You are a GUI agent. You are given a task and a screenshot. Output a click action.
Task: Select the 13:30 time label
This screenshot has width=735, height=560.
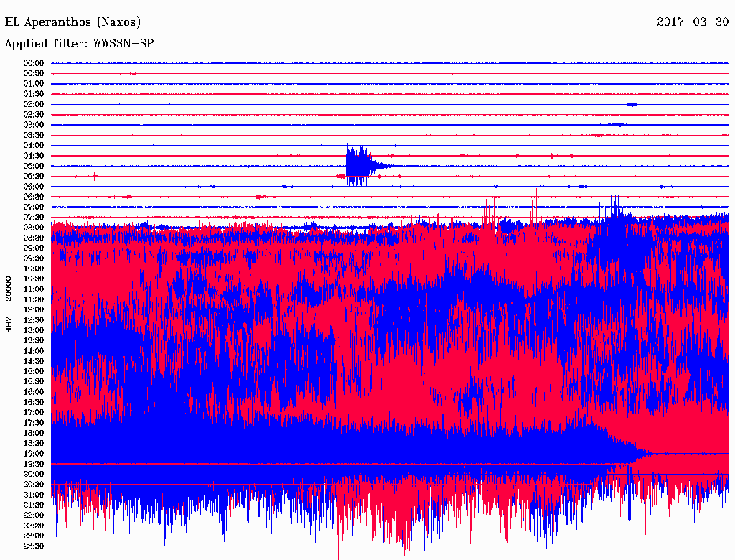[34, 340]
